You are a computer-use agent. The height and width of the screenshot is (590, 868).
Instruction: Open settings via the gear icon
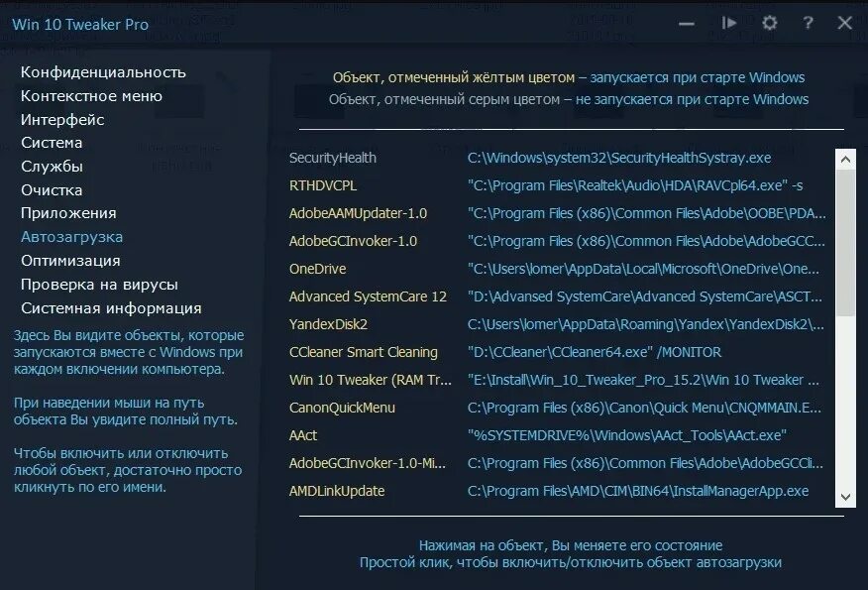(x=770, y=23)
